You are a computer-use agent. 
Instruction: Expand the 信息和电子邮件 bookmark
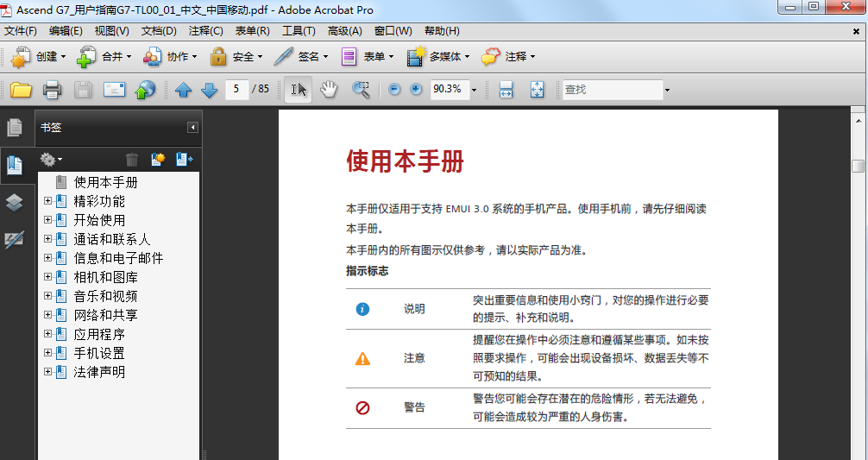[48, 257]
